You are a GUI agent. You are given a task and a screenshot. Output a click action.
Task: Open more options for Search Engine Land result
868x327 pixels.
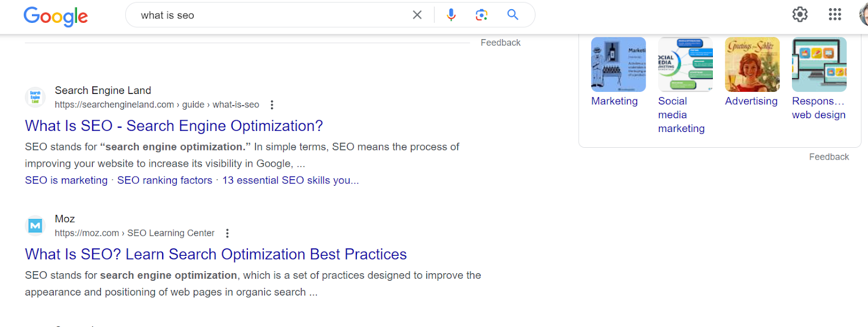coord(272,105)
